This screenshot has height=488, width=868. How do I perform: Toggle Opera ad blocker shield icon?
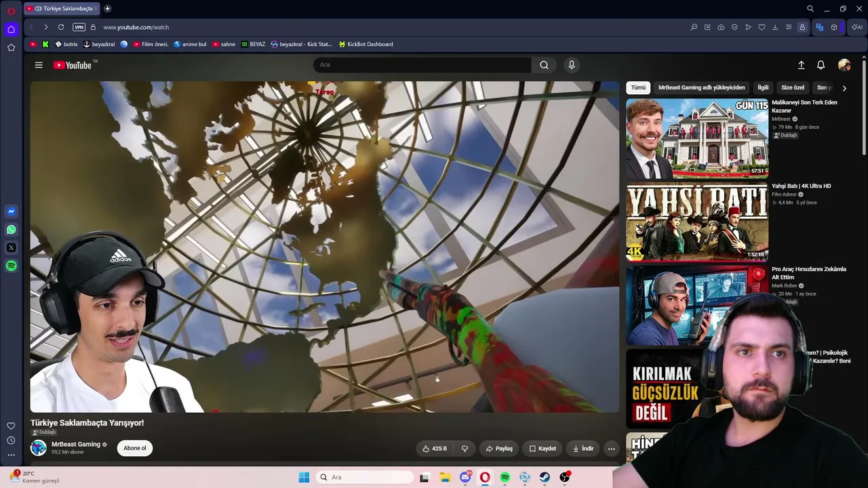tap(734, 27)
